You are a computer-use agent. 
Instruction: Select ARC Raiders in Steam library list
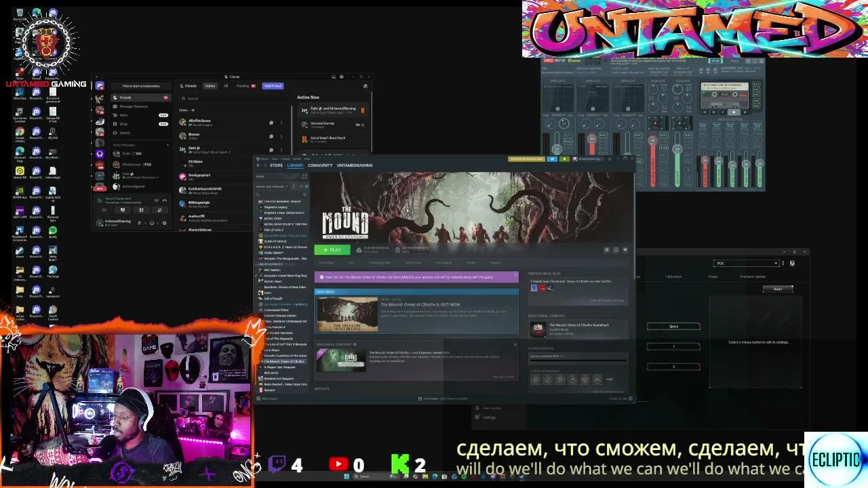click(x=281, y=270)
